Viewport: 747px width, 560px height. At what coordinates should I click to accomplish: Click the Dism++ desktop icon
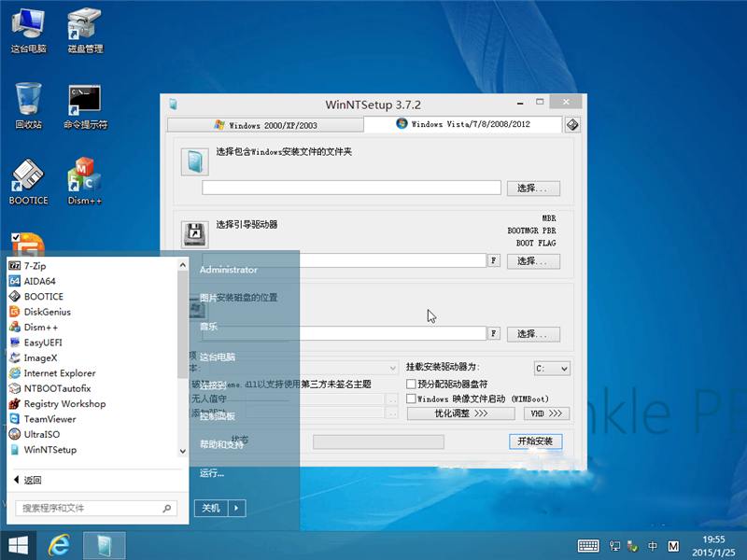[x=85, y=181]
